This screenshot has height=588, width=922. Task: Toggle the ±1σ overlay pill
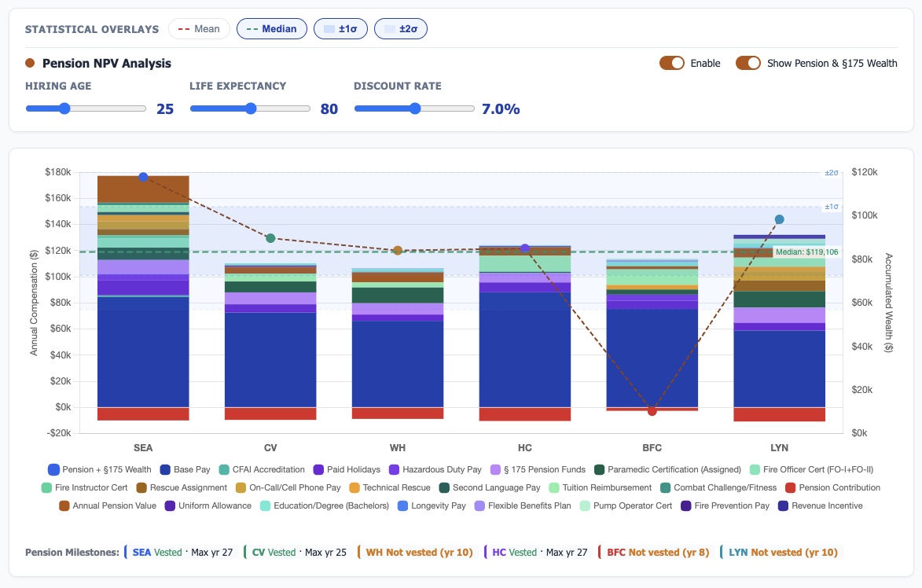(x=340, y=29)
